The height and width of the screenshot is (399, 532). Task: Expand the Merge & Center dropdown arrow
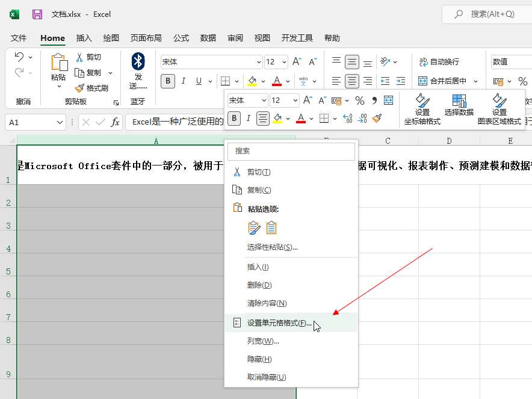[x=475, y=81]
